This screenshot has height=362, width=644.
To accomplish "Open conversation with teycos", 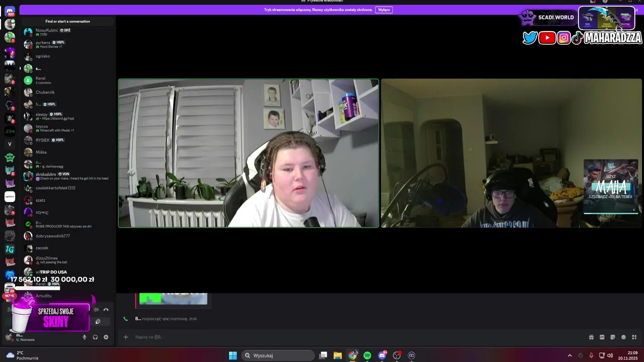I will click(67, 128).
